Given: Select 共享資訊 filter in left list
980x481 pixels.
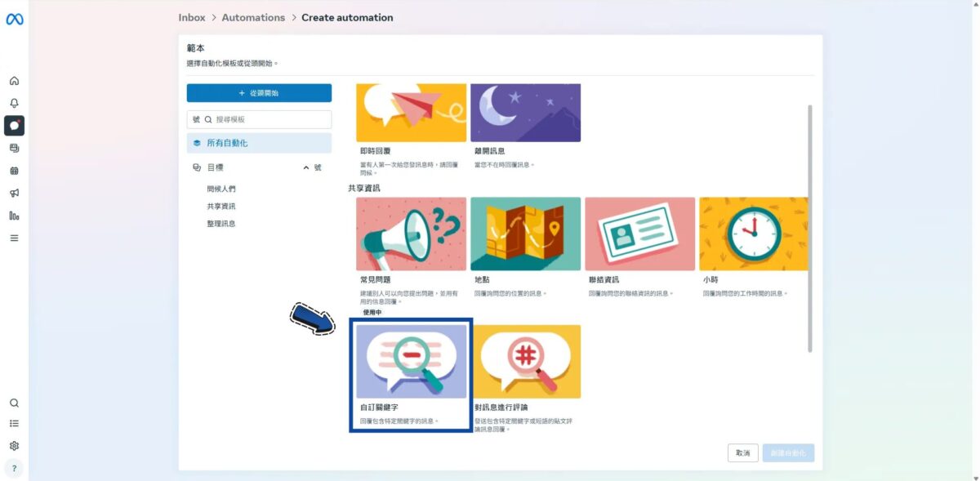Looking at the screenshot, I should (221, 206).
